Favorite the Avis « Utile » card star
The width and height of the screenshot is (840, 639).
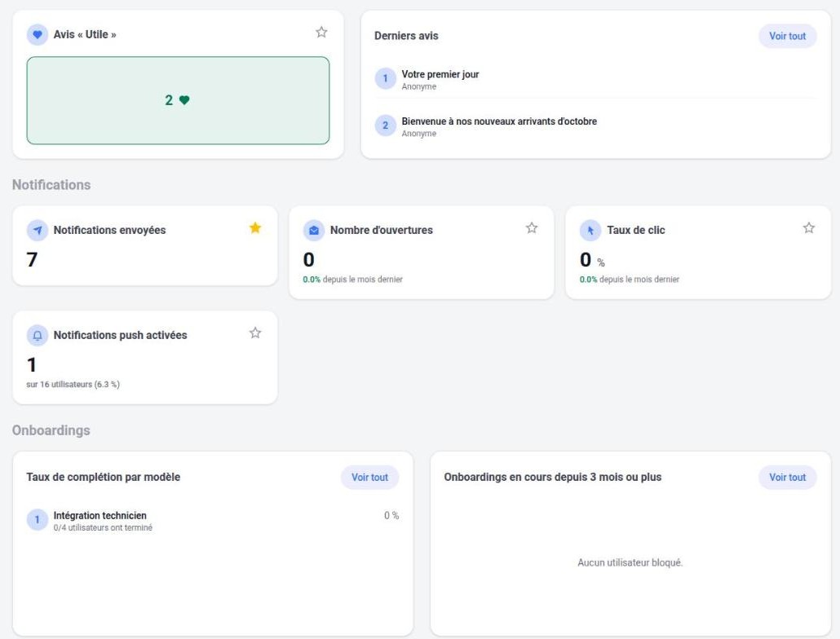click(321, 32)
